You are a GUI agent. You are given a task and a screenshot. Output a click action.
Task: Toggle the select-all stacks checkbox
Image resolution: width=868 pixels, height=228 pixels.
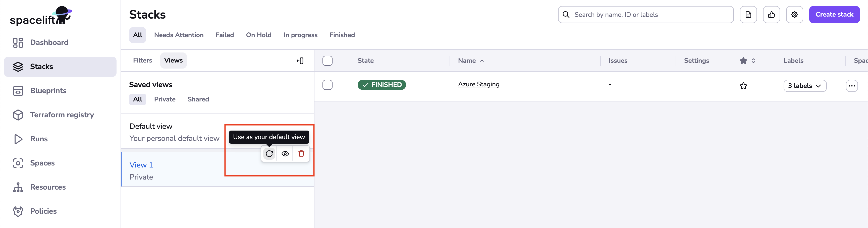click(x=327, y=61)
